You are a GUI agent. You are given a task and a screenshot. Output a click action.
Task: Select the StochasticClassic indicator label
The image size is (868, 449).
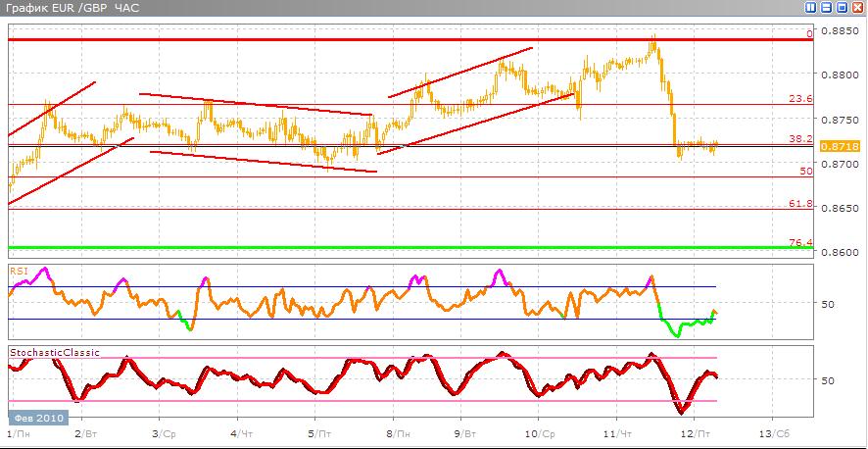[x=54, y=351]
